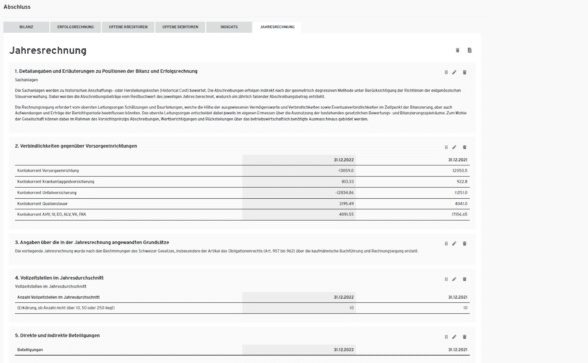Viewport: 588px width, 363px height.
Task: Click the Abschluss page title
Action: coord(17,7)
